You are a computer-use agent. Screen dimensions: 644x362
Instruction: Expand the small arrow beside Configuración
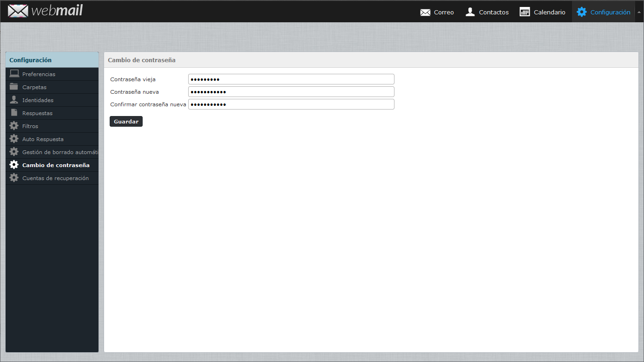639,12
